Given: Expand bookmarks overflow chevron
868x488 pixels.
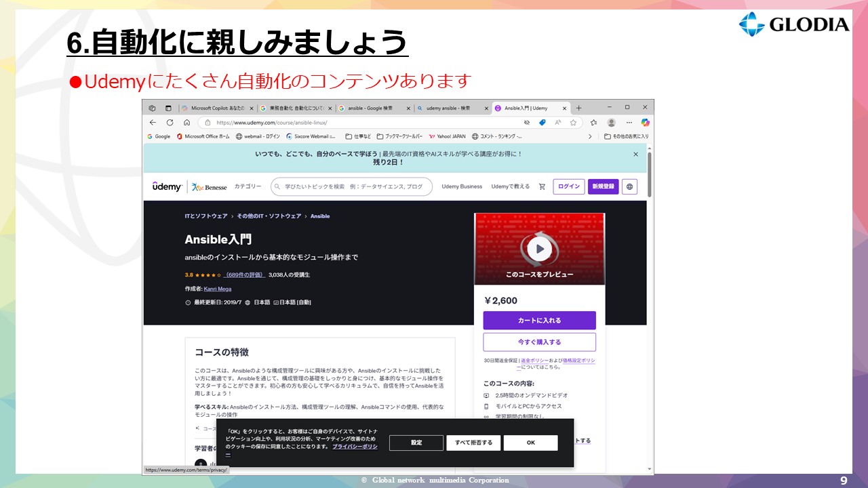Looking at the screenshot, I should [589, 136].
